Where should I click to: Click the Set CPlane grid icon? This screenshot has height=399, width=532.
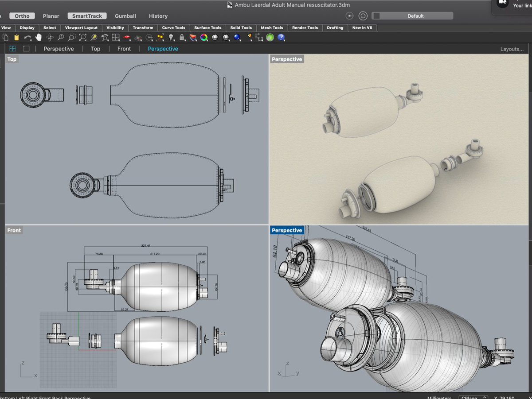(138, 38)
